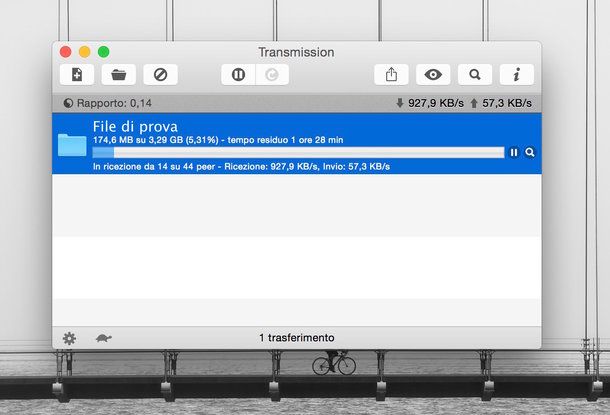Click the share toolbar icon

coord(391,74)
